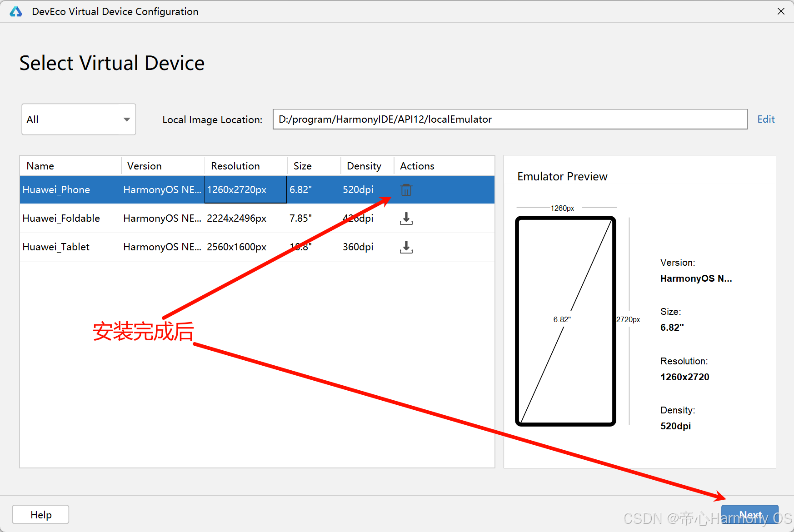
Task: Delete the Huawei_Phone image via trash icon
Action: pyautogui.click(x=406, y=190)
